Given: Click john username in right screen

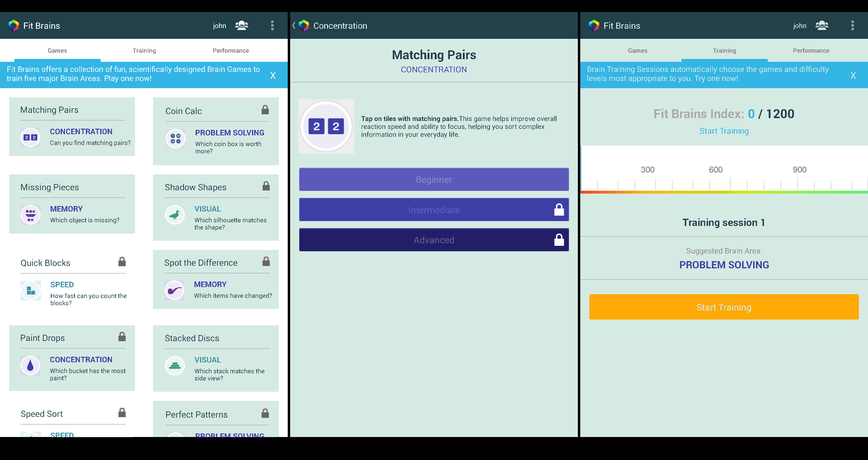Looking at the screenshot, I should click(800, 26).
